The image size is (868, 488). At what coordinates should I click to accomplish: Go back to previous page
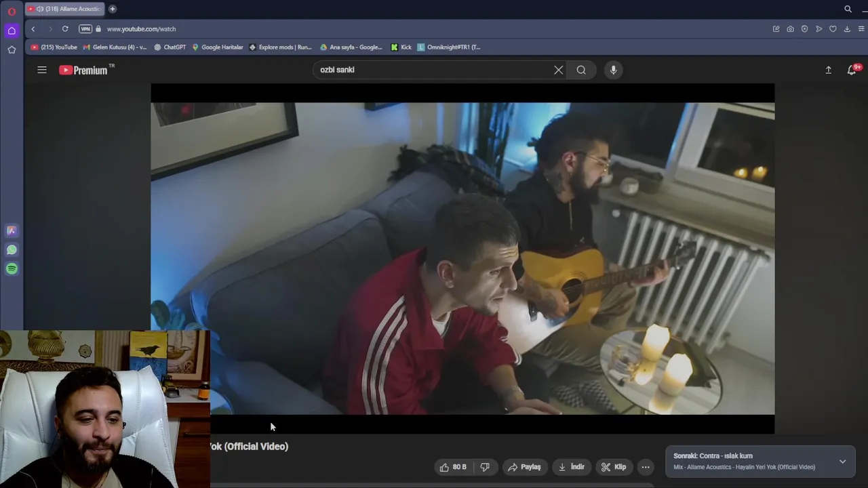[x=33, y=29]
